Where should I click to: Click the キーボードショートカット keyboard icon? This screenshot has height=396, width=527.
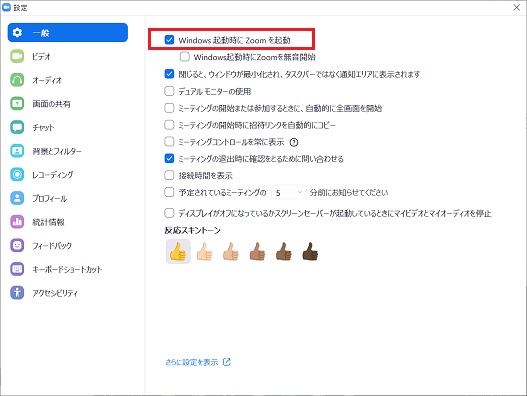pyautogui.click(x=17, y=269)
